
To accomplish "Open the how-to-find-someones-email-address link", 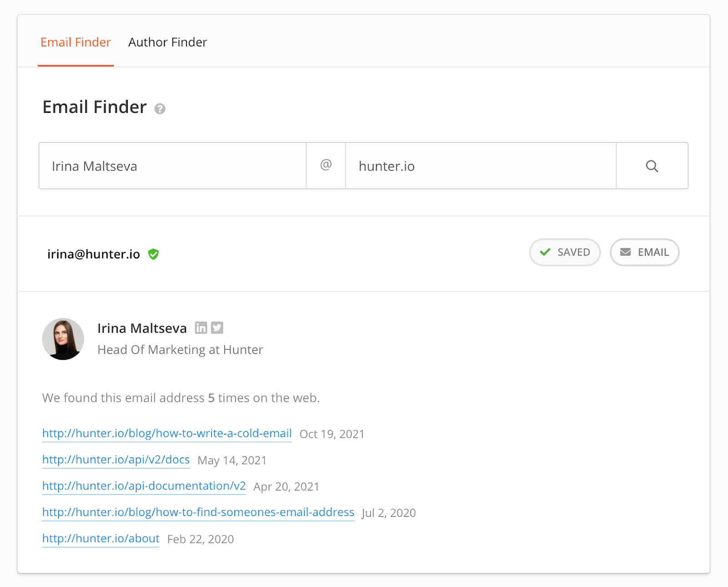I will (198, 513).
